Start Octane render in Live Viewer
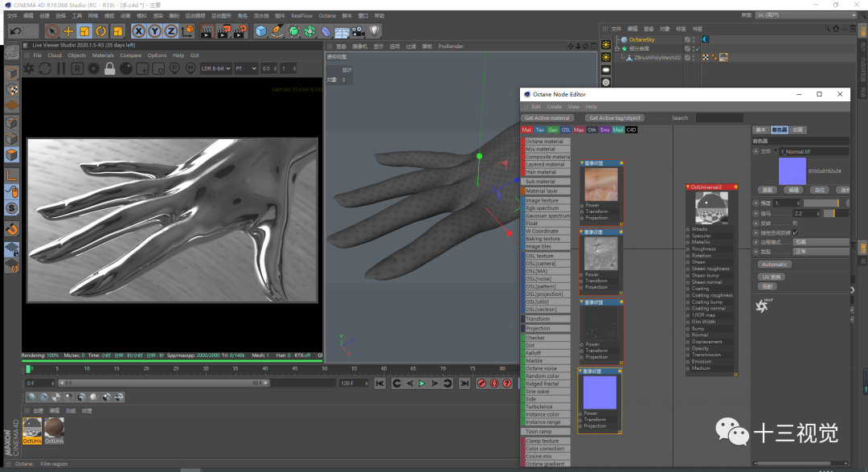 click(29, 68)
